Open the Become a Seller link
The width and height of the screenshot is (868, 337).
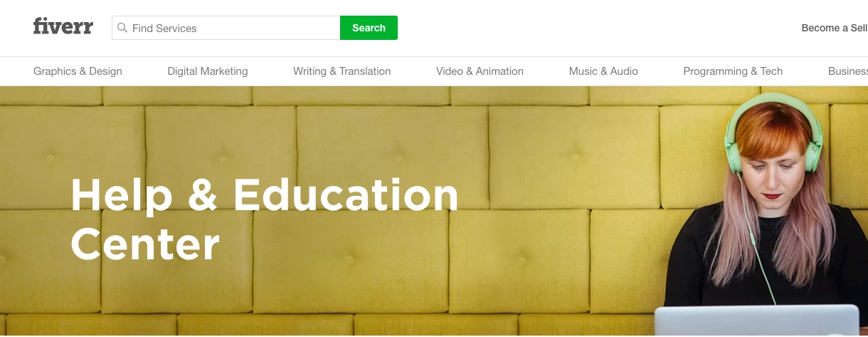pyautogui.click(x=835, y=28)
